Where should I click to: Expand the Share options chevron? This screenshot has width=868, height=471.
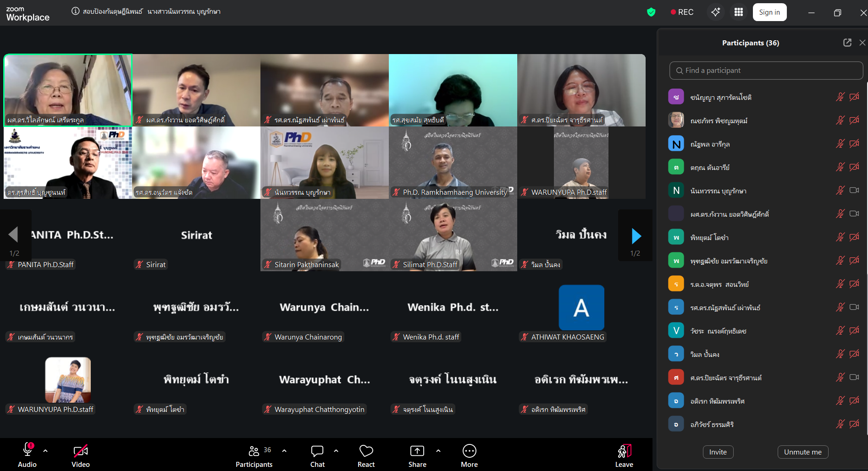(x=438, y=451)
